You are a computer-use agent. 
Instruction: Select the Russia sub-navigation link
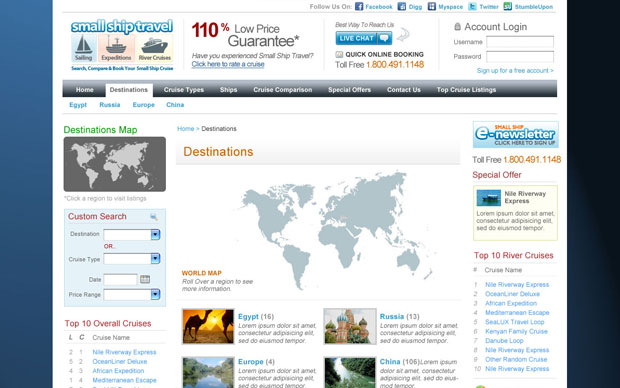coord(110,105)
